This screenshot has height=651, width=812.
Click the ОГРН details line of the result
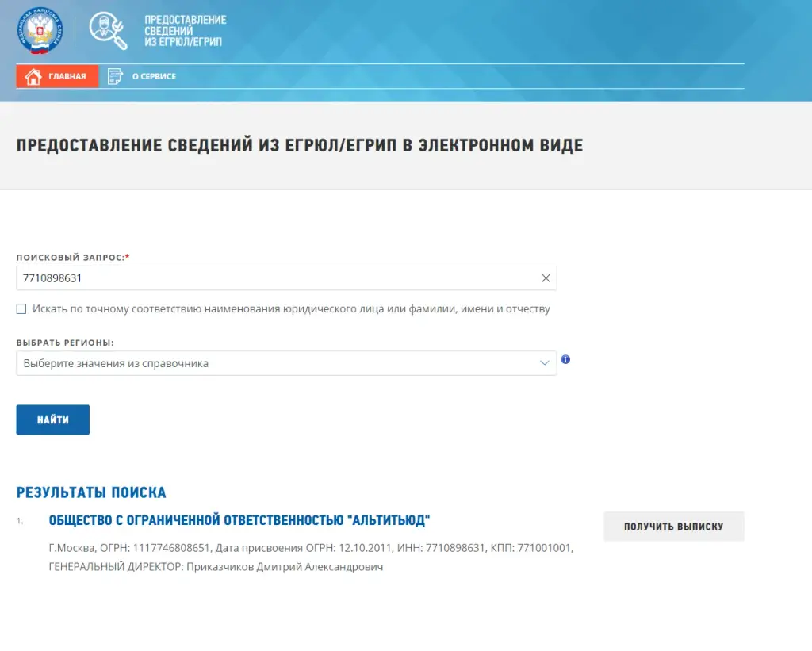click(311, 548)
